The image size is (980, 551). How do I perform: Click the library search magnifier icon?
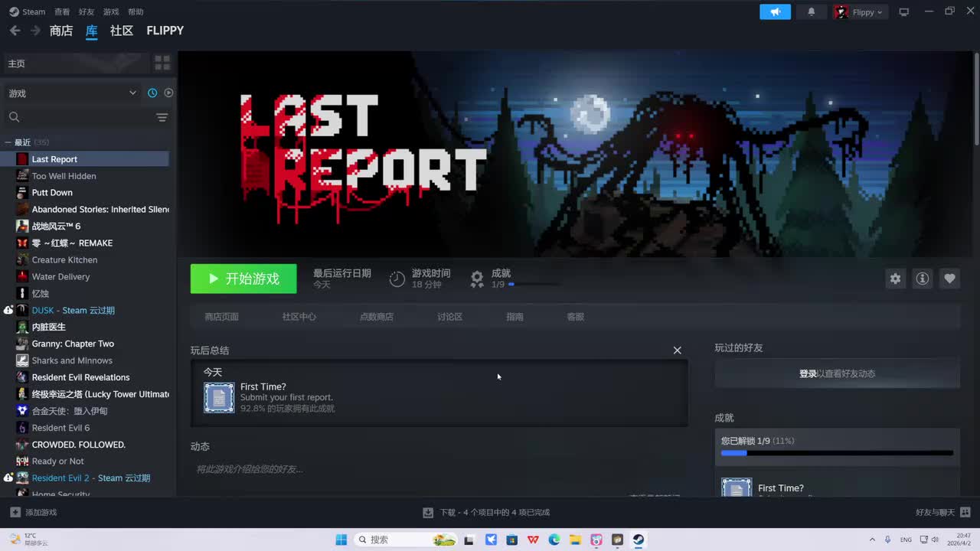point(14,117)
